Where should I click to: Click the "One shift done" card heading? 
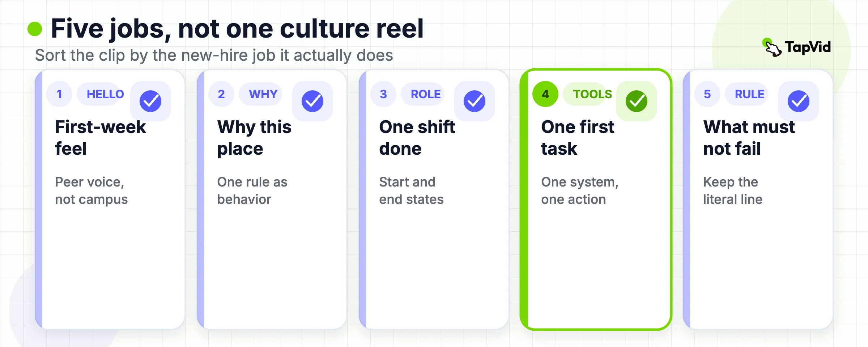pyautogui.click(x=417, y=138)
